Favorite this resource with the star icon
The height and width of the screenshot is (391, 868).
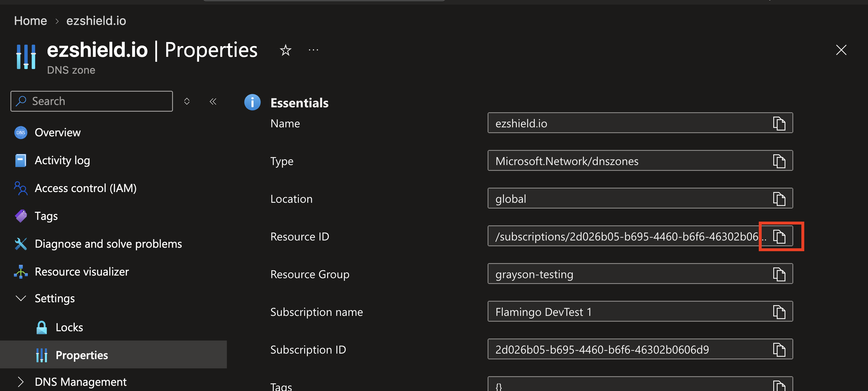[285, 50]
